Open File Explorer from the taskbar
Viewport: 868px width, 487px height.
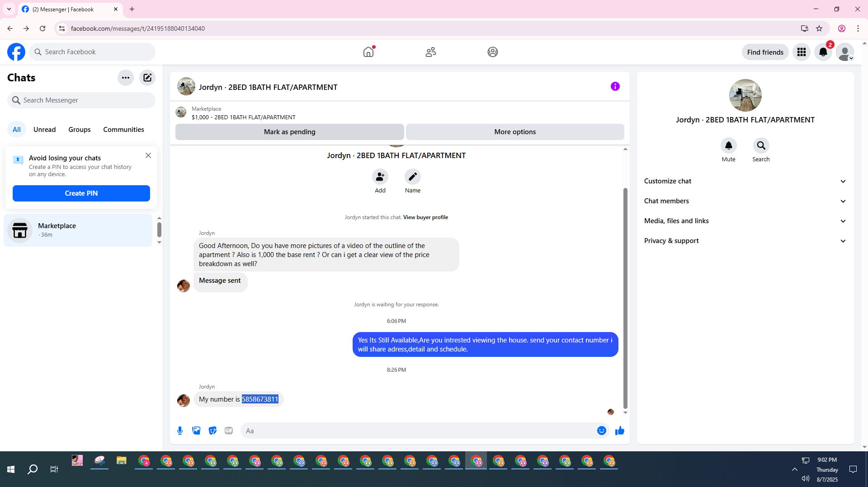click(x=121, y=461)
